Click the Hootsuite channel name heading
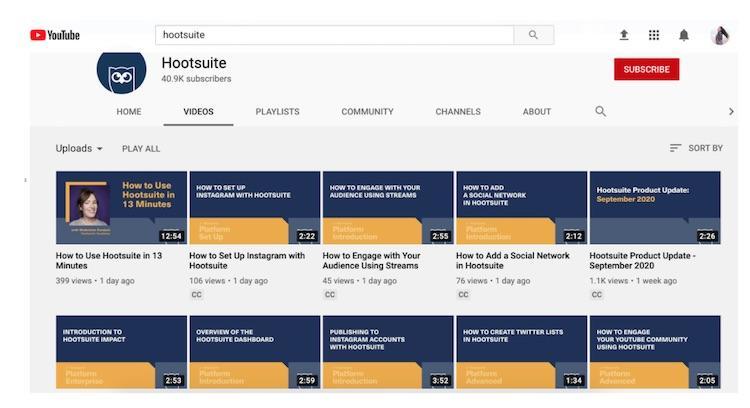This screenshot has width=750, height=408. [194, 63]
